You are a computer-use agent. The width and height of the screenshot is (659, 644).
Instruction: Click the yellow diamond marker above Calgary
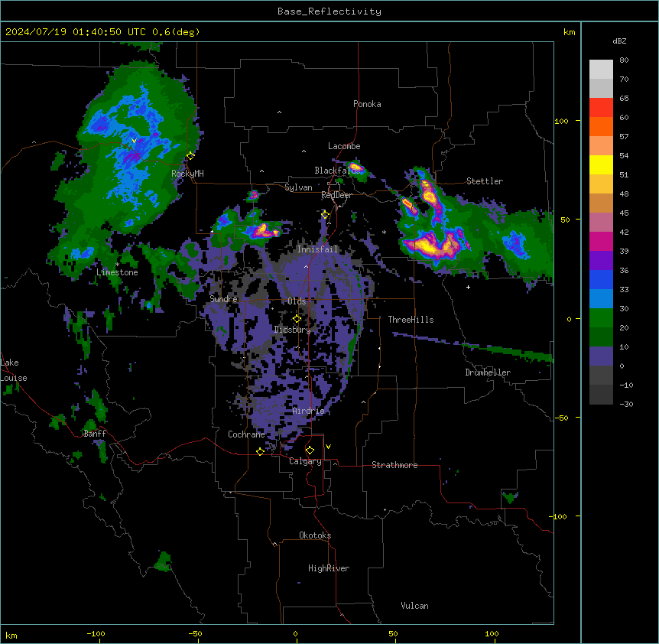[310, 450]
